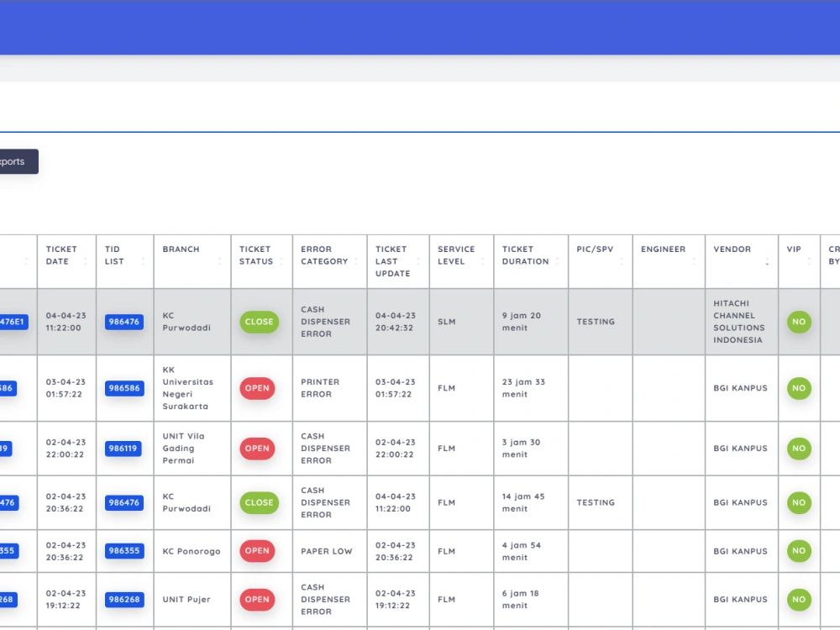Image resolution: width=840 pixels, height=630 pixels.
Task: Sort table by BRANCH column header
Action: coord(192,261)
